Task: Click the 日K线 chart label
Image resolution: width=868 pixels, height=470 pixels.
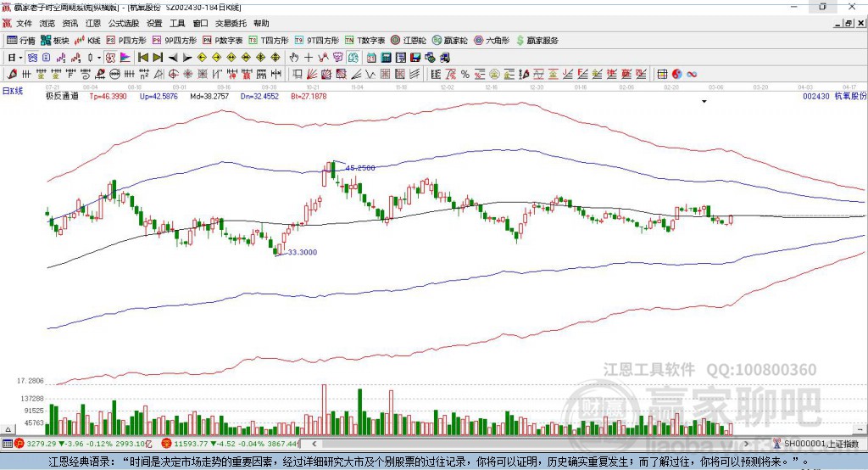Action: 12,91
